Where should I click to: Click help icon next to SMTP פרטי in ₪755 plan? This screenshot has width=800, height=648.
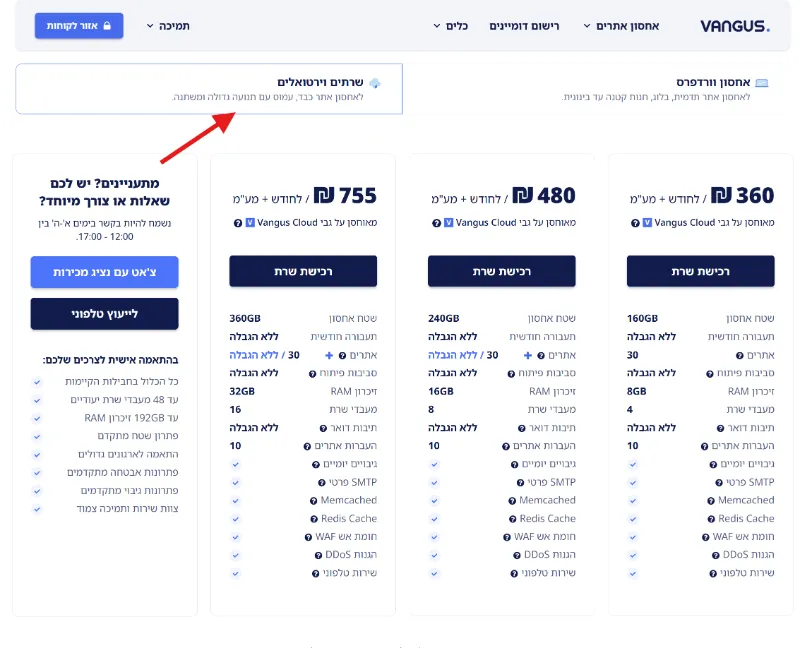[x=321, y=483]
